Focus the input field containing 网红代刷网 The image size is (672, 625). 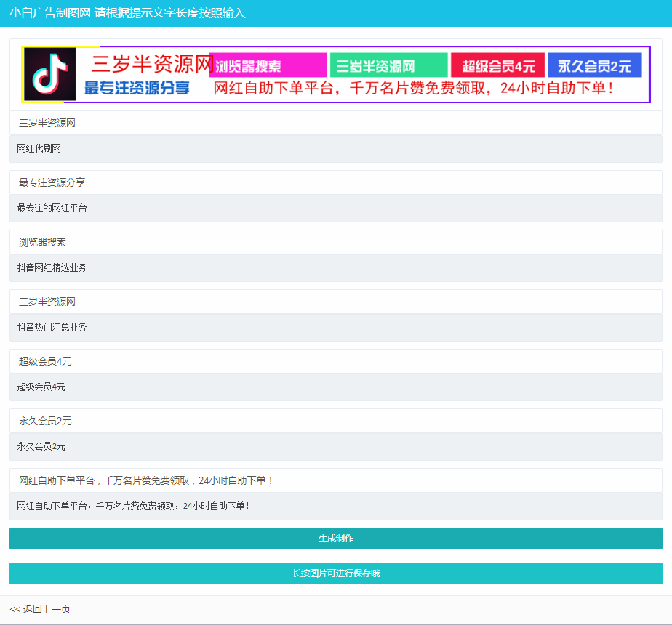335,149
